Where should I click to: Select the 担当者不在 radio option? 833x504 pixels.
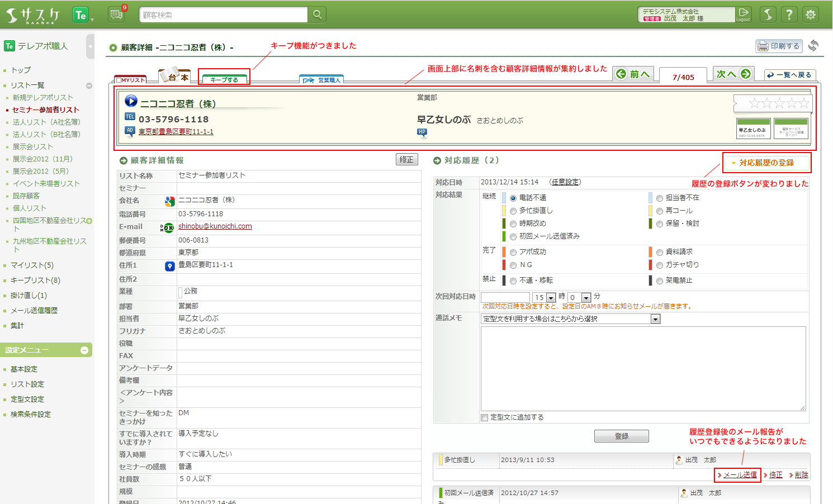tap(660, 198)
